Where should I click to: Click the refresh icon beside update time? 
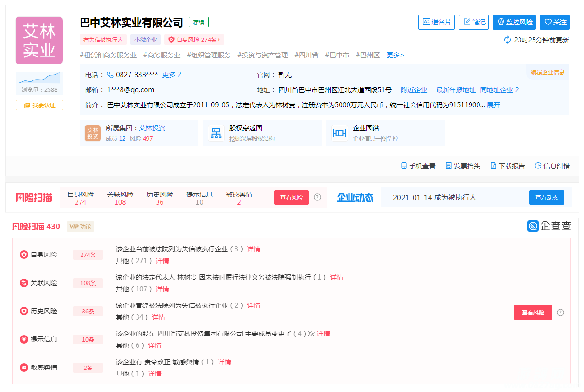click(507, 40)
